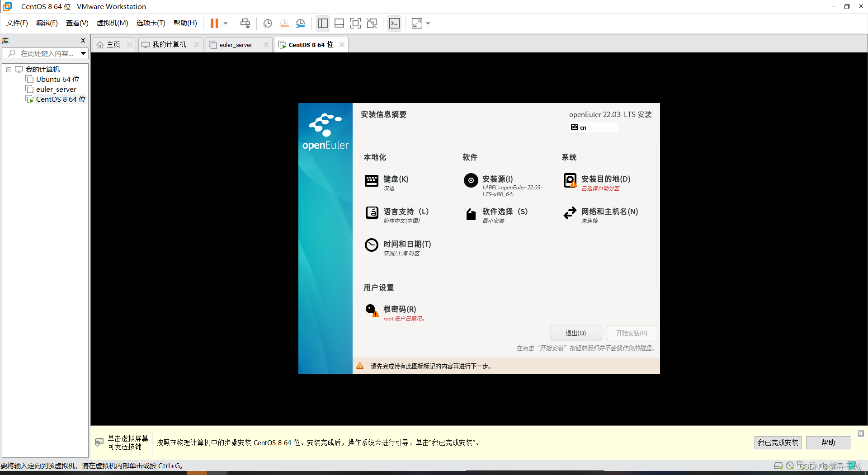The image size is (868, 475).
Task: Click the CD/DVD drive status icon
Action: tap(790, 466)
